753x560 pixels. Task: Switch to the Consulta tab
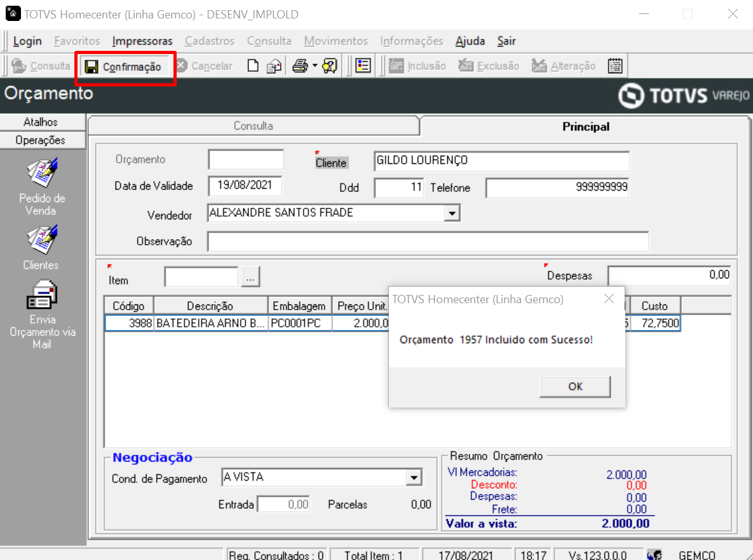point(254,126)
